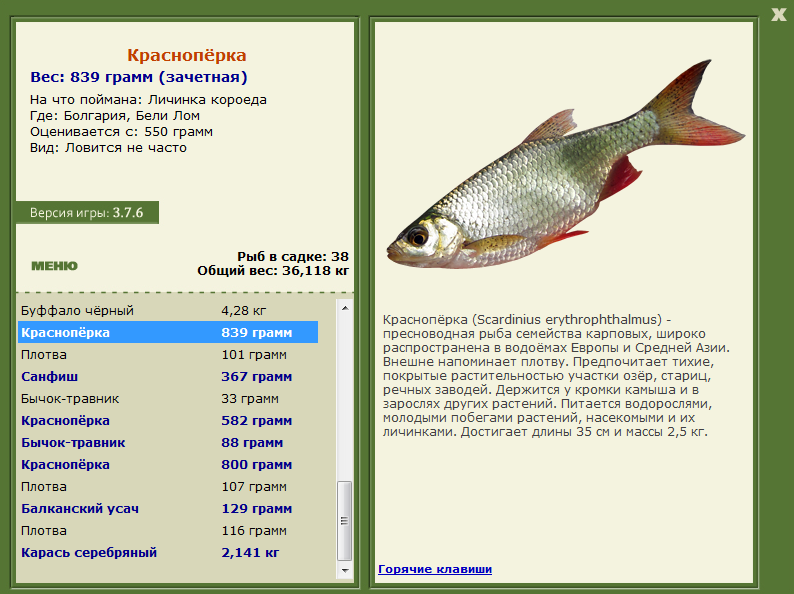Click the Вес: 839 грамм (зачетная) text
The height and width of the screenshot is (594, 794).
tap(139, 77)
